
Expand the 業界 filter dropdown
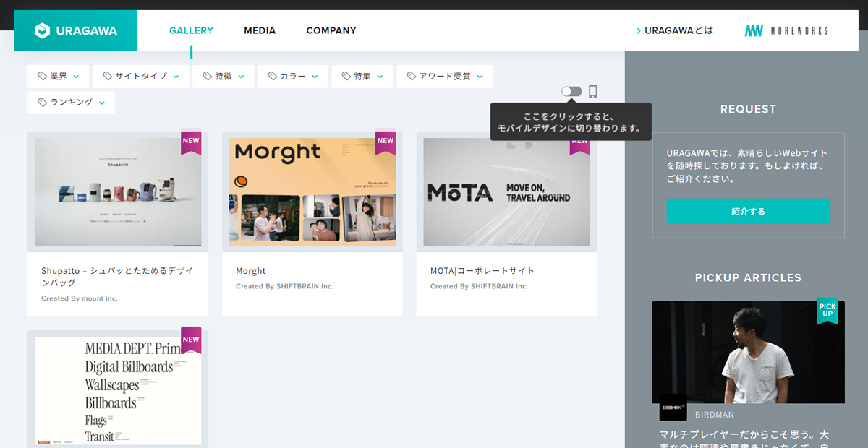click(59, 77)
